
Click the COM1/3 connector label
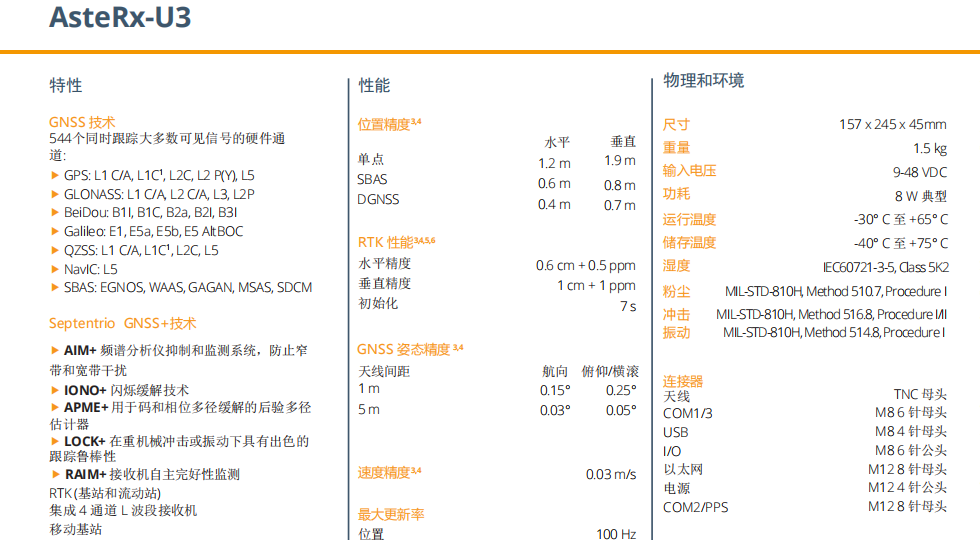[x=688, y=413]
